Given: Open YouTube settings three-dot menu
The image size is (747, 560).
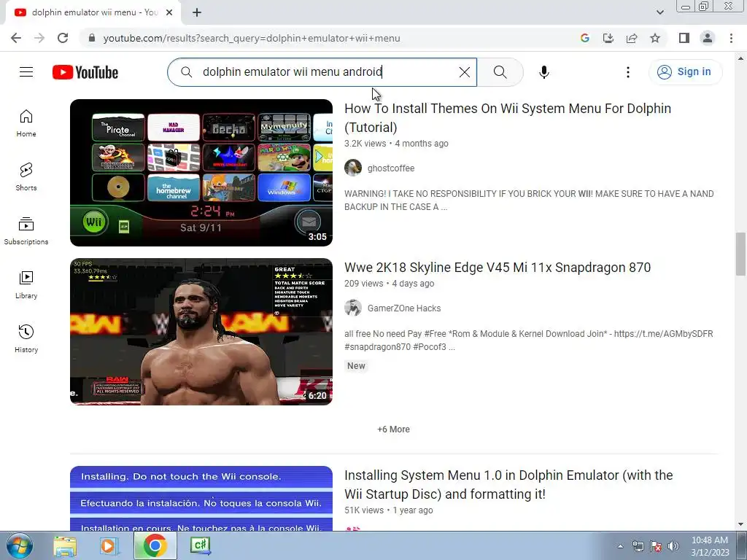Looking at the screenshot, I should tap(628, 72).
